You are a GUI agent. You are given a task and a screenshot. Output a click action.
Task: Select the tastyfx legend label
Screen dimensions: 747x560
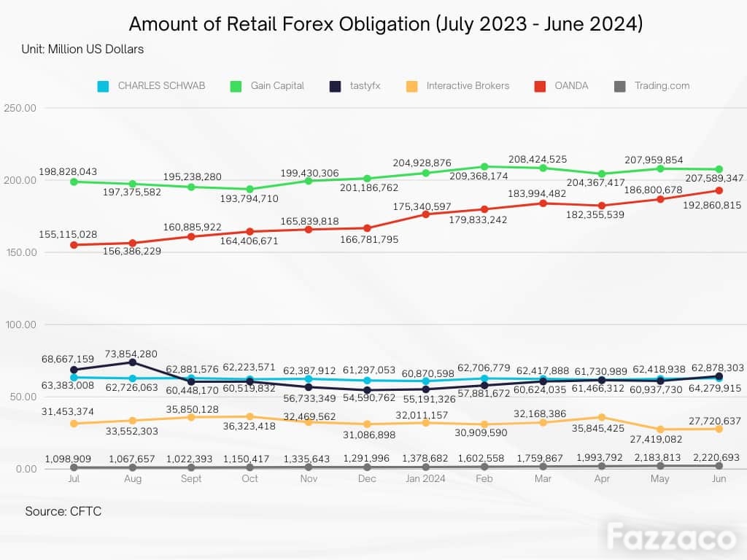point(365,86)
